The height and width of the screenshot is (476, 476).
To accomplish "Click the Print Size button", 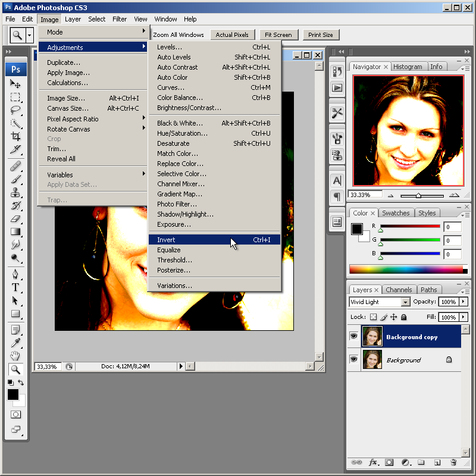I will 321,35.
